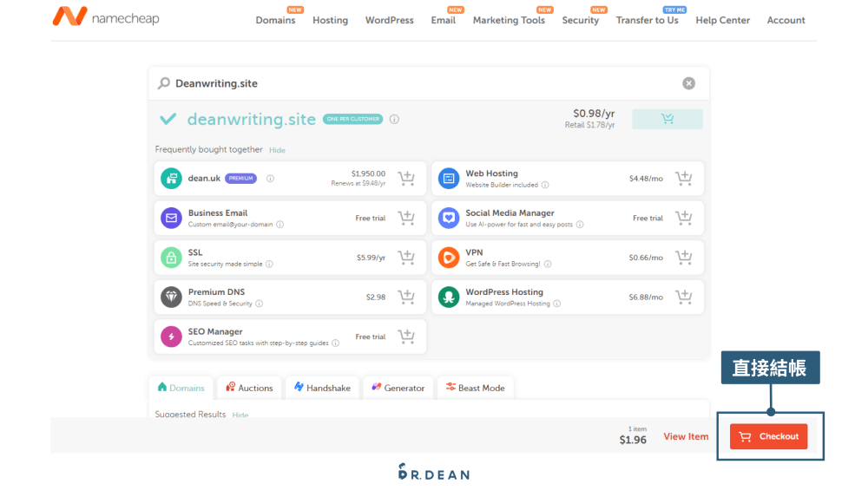The width and height of the screenshot is (868, 497).
Task: Add dean.uk premium domain to cart
Action: tap(406, 178)
